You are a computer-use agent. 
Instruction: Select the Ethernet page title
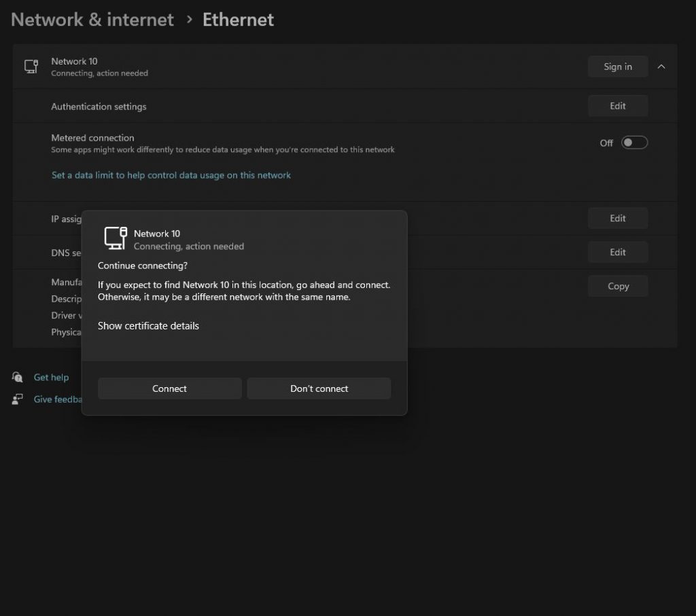238,20
